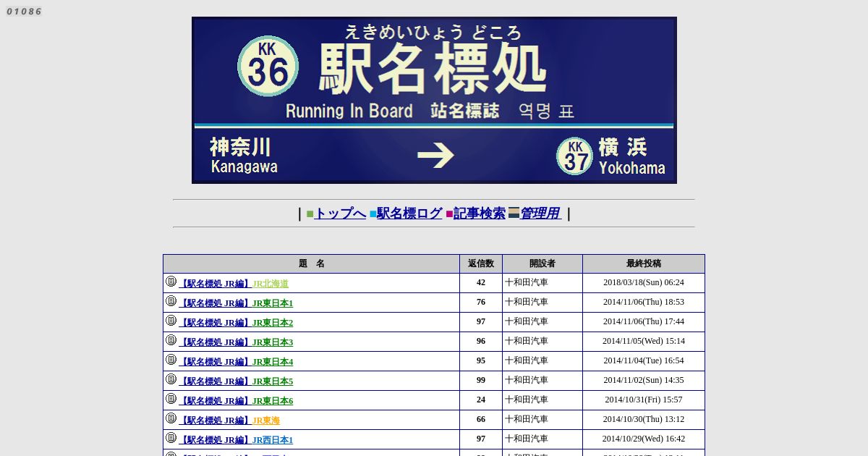
Task: Click the 最終投稿 column header
Action: point(644,263)
